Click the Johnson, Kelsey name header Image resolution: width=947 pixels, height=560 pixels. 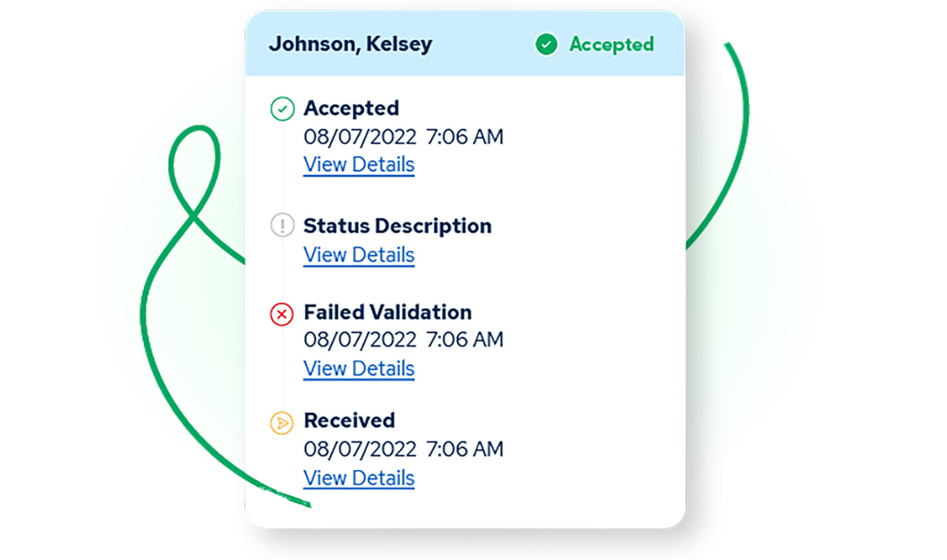point(350,44)
